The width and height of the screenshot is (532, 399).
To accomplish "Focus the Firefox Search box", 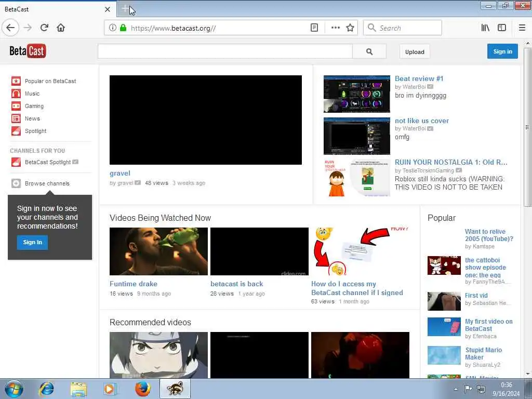I will tap(403, 28).
